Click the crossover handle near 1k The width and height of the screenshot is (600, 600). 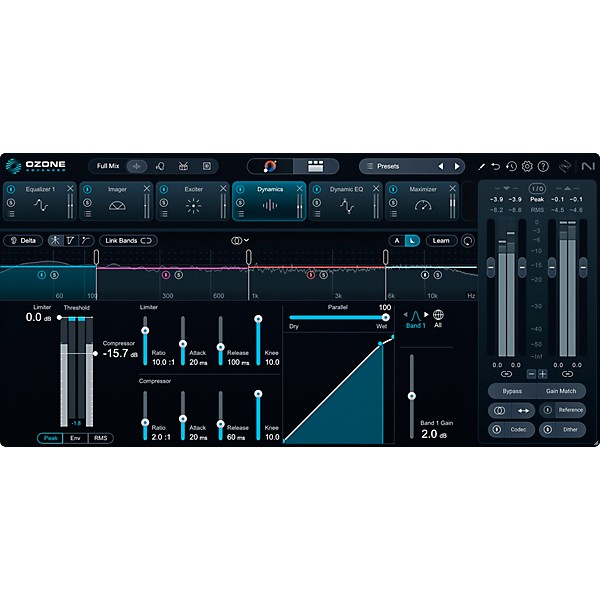click(249, 257)
